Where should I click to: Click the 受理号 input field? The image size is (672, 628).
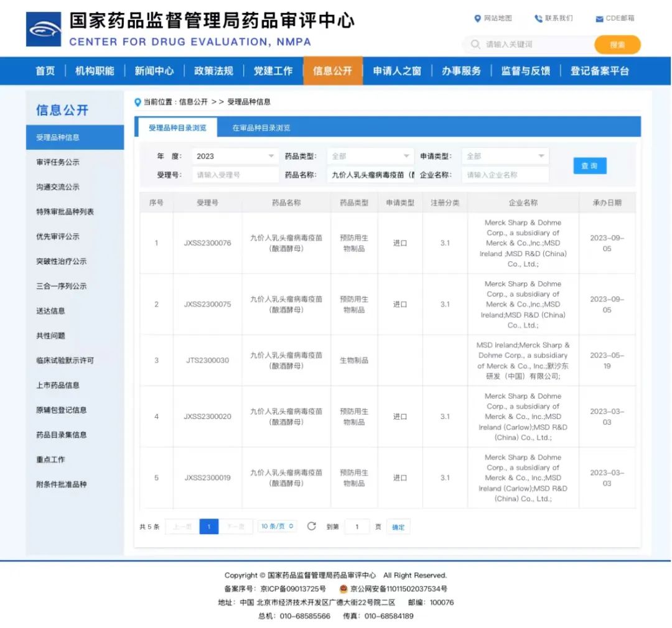[x=235, y=175]
